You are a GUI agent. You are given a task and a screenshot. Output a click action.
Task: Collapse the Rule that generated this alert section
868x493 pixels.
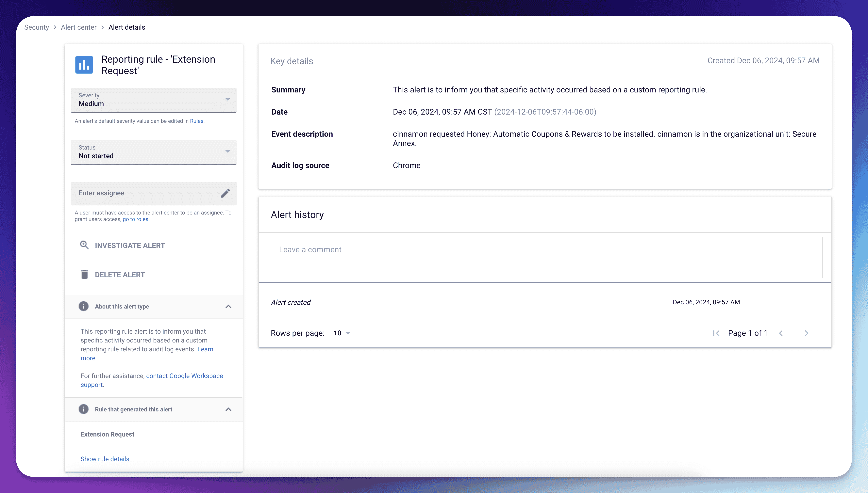[x=228, y=409]
